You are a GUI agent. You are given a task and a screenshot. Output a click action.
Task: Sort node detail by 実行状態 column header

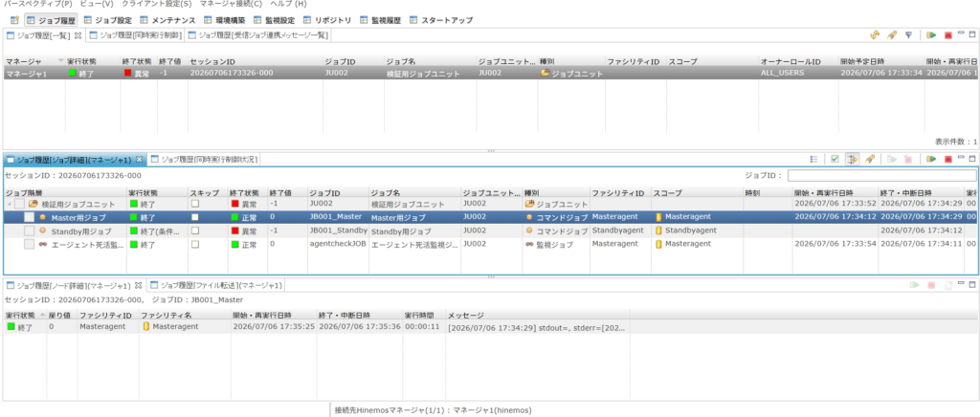24,316
